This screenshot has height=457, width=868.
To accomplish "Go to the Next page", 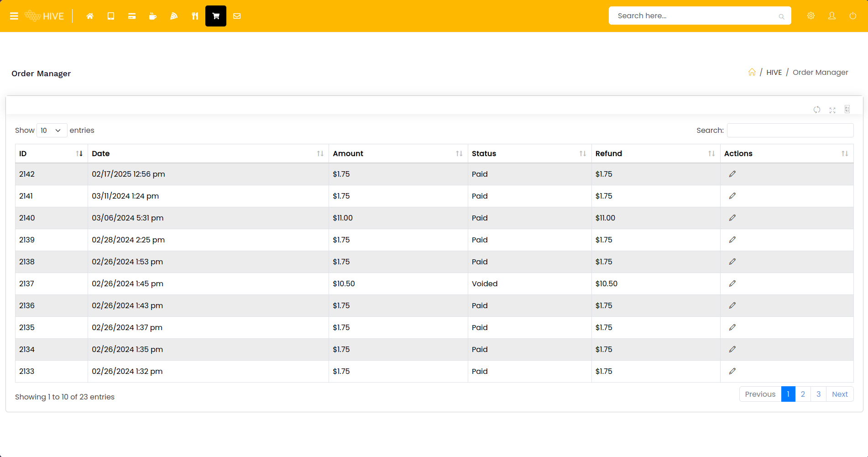I will 840,394.
